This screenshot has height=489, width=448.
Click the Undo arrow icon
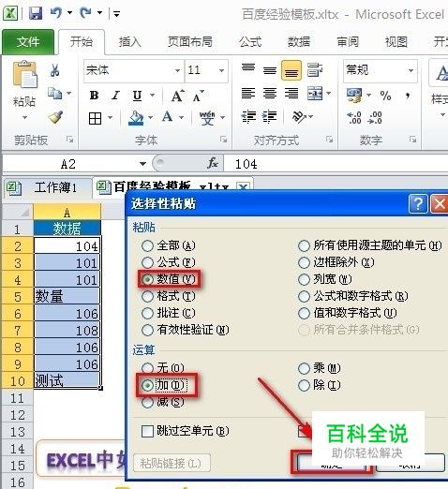tap(56, 13)
